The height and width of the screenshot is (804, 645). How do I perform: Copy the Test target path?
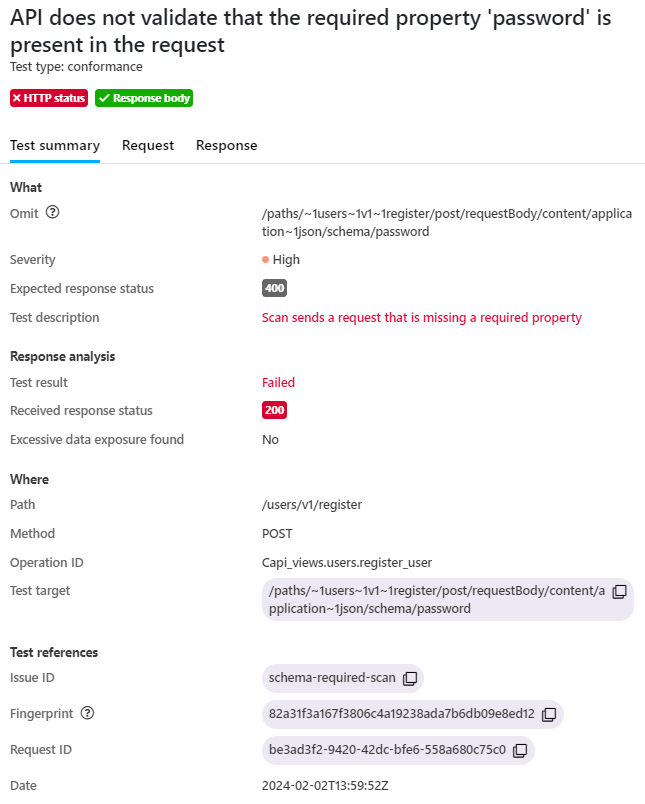(619, 591)
